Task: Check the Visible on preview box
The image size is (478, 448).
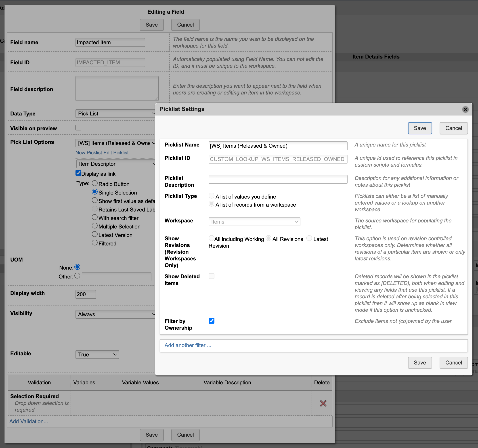Action: click(78, 128)
